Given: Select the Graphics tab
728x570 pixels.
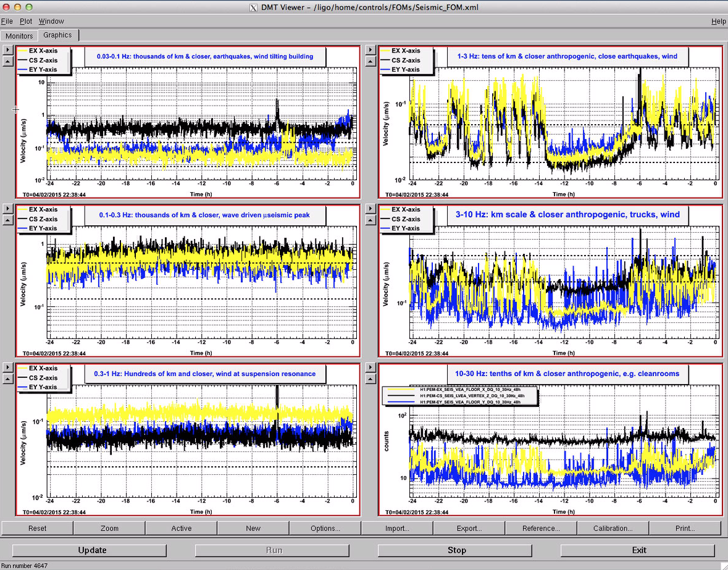Looking at the screenshot, I should pyautogui.click(x=57, y=35).
